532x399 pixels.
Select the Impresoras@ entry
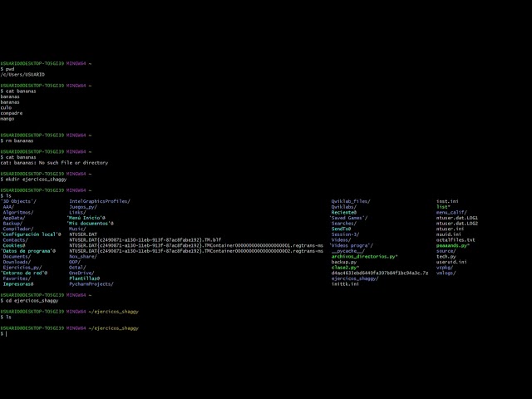coord(18,284)
